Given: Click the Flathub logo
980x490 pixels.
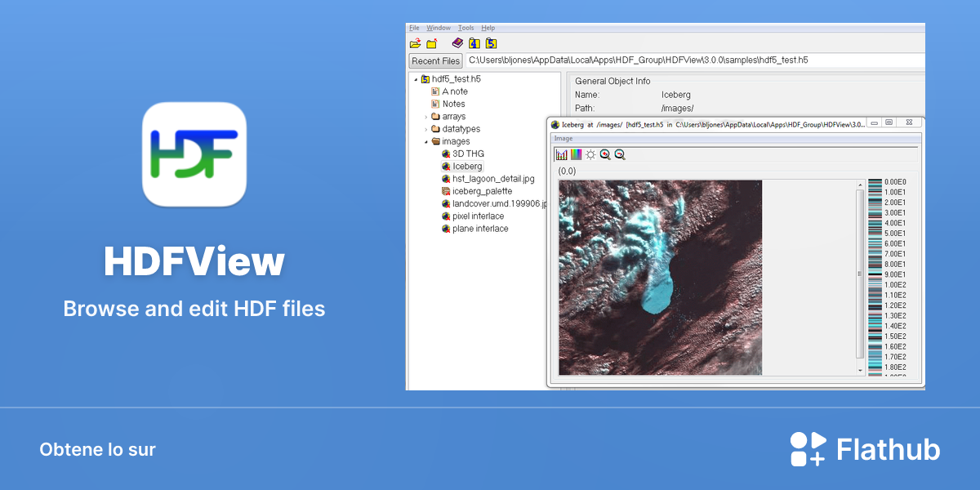Looking at the screenshot, I should click(865, 449).
